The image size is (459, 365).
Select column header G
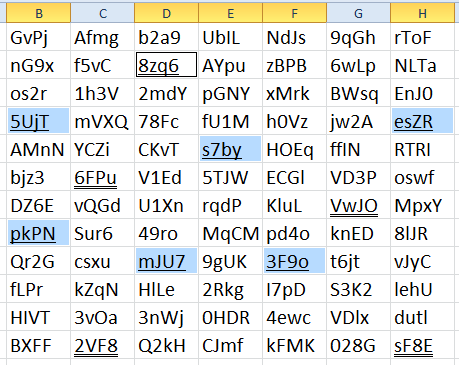tap(358, 13)
